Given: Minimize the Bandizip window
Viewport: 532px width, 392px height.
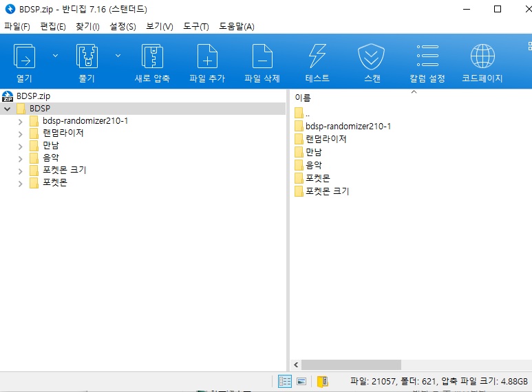Looking at the screenshot, I should click(467, 9).
